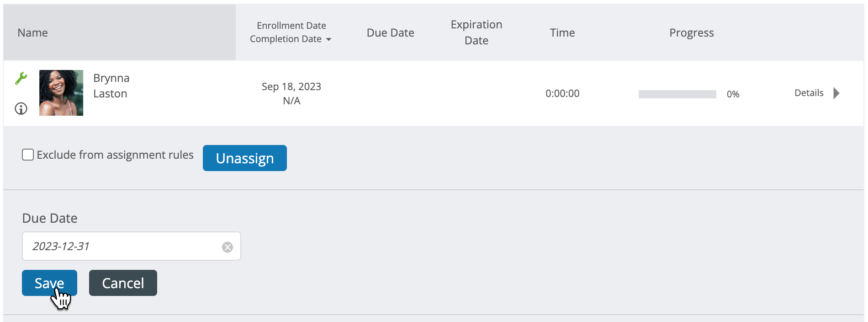Click the Expiration Date column header
Viewport: 868px width, 322px height.
tap(476, 32)
